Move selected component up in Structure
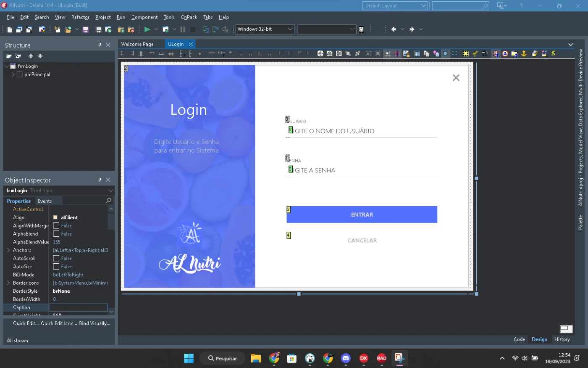This screenshot has height=368, width=588. pos(31,56)
